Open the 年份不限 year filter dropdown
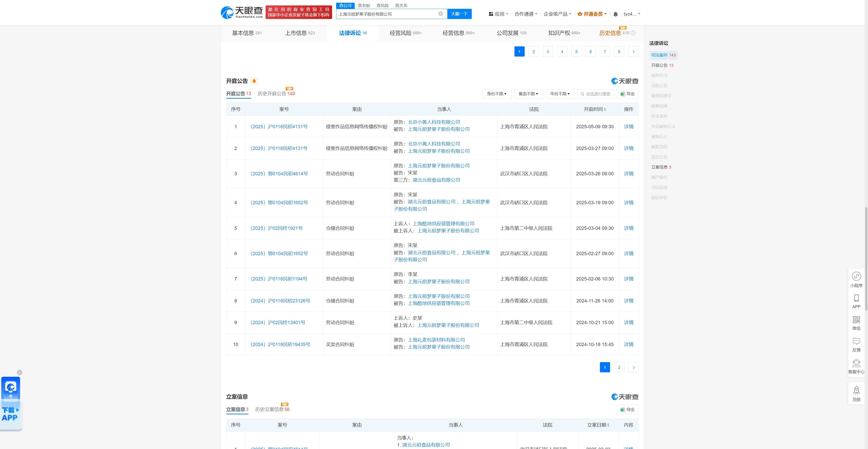The image size is (868, 449). (x=560, y=94)
